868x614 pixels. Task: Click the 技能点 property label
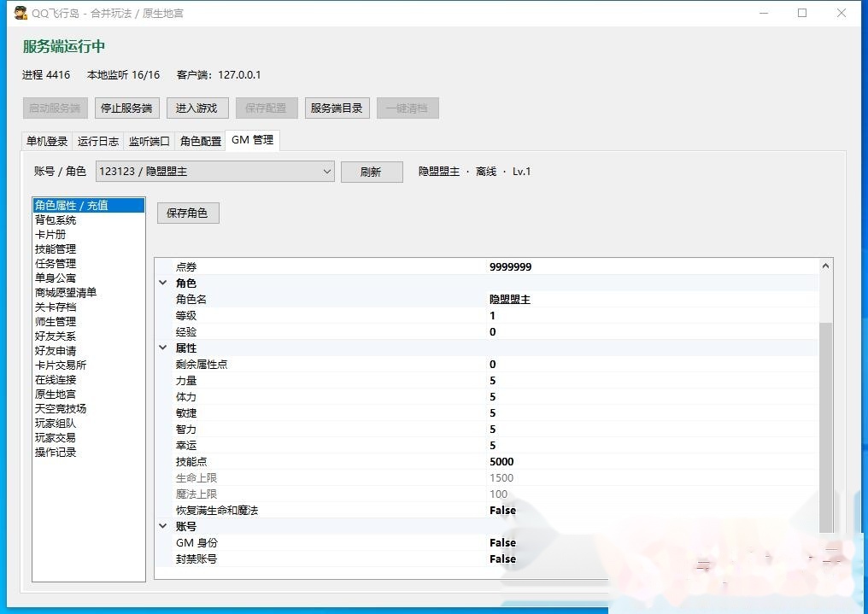point(191,461)
